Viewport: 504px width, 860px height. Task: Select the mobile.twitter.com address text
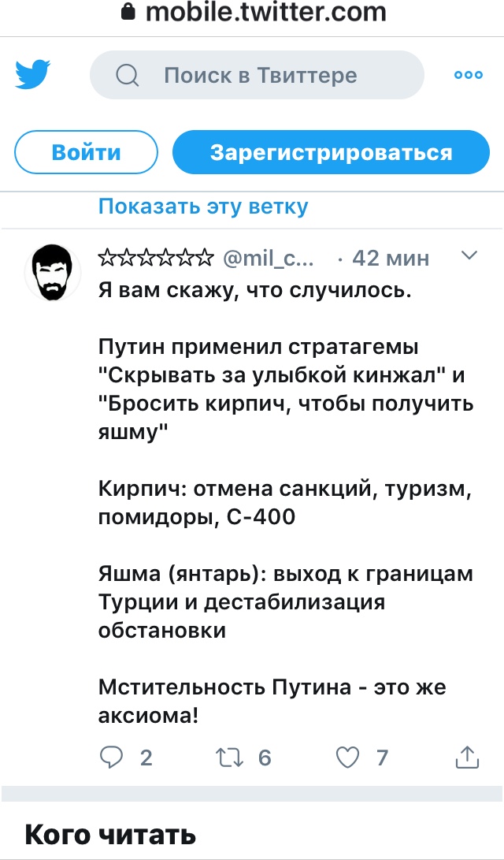(x=266, y=13)
